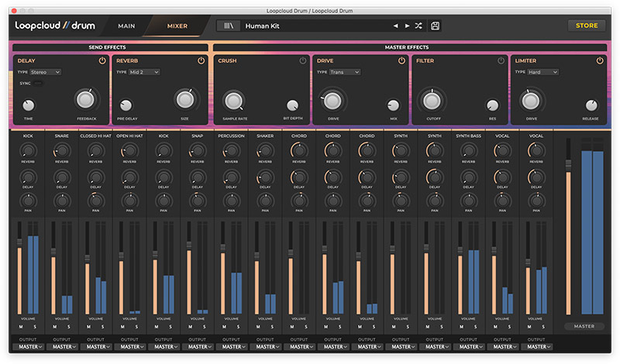Go to the previous kit preset
Image resolution: width=620 pixels, height=364 pixels.
[x=396, y=26]
